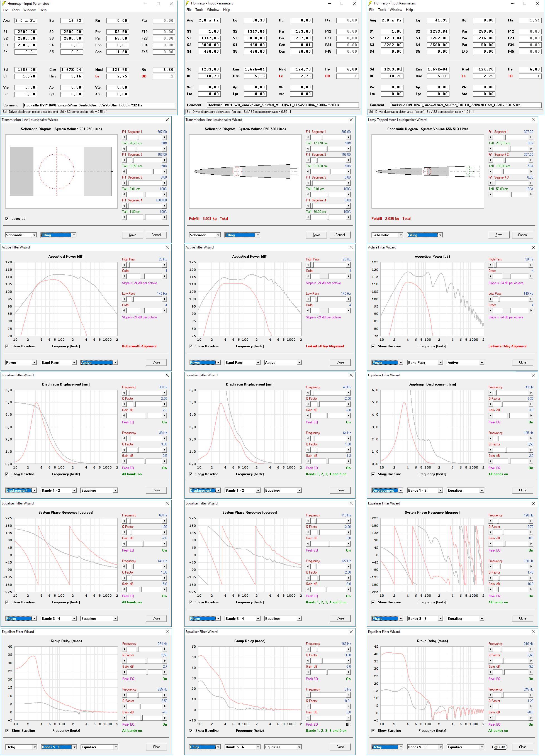This screenshot has height=756, width=545.
Task: Click right arrow of High Pass 25 Hz slider
Action: coord(164,265)
